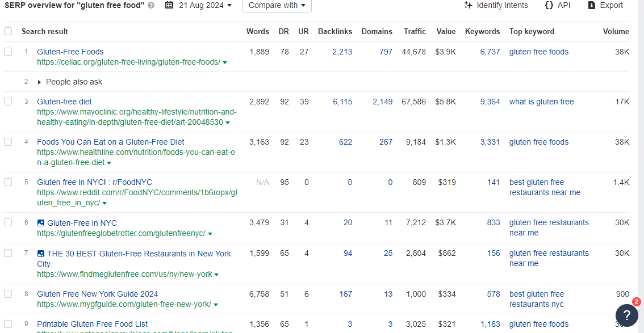Sort by the Traffic column header
The height and width of the screenshot is (333, 644).
coord(415,31)
